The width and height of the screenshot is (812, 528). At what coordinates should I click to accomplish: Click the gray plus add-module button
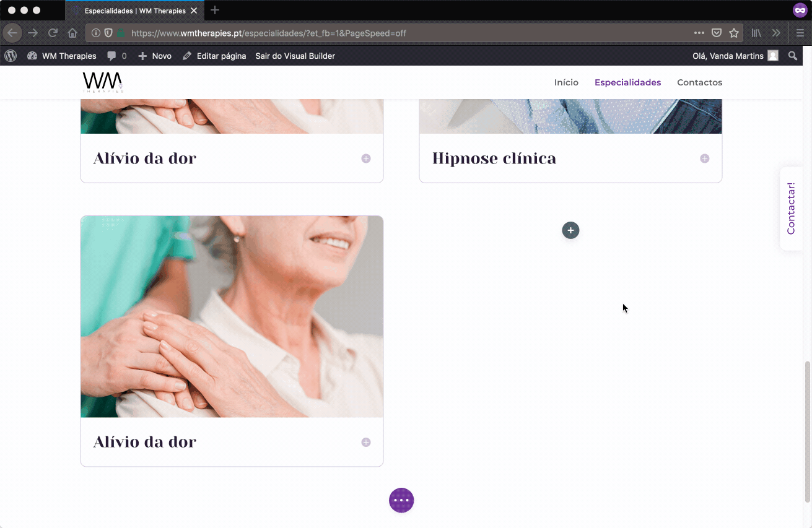tap(570, 230)
